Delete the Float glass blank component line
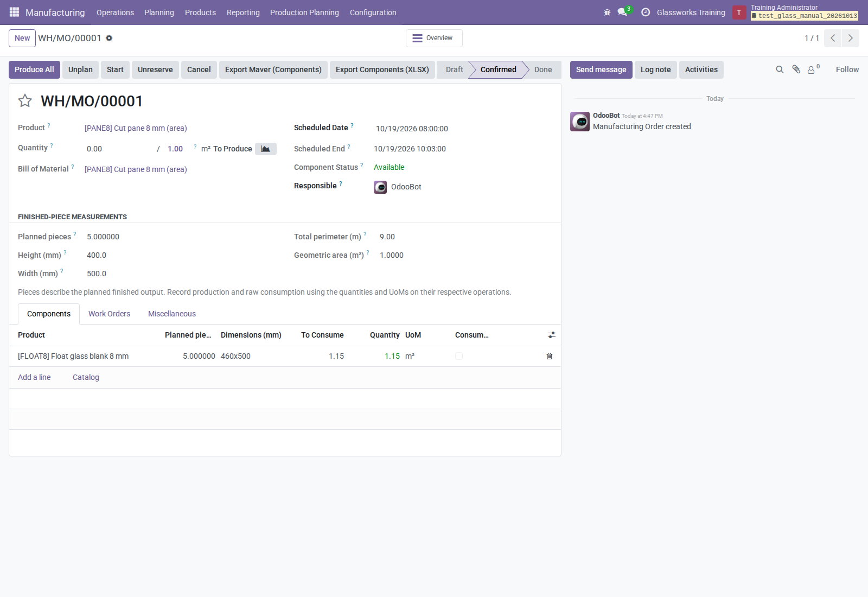 pyautogui.click(x=549, y=356)
